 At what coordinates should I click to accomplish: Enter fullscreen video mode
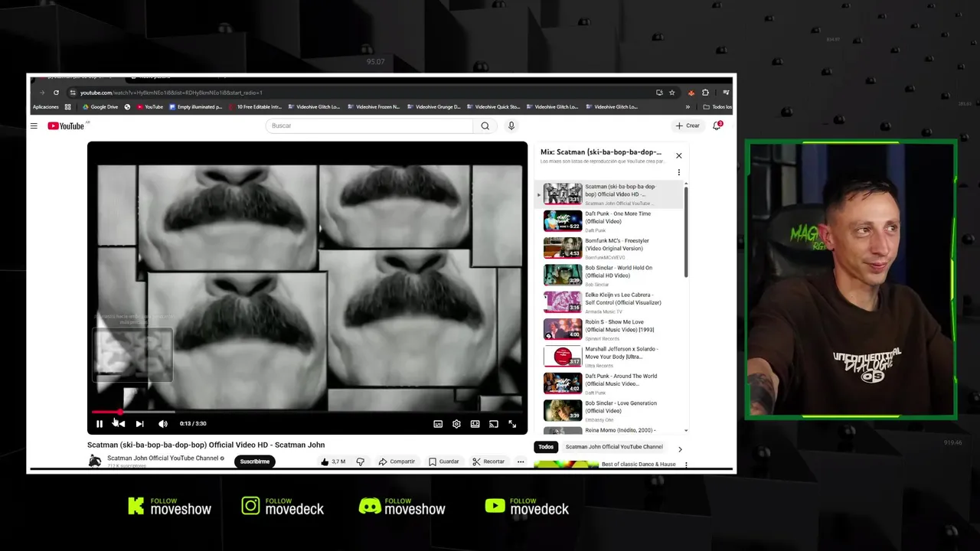(512, 424)
